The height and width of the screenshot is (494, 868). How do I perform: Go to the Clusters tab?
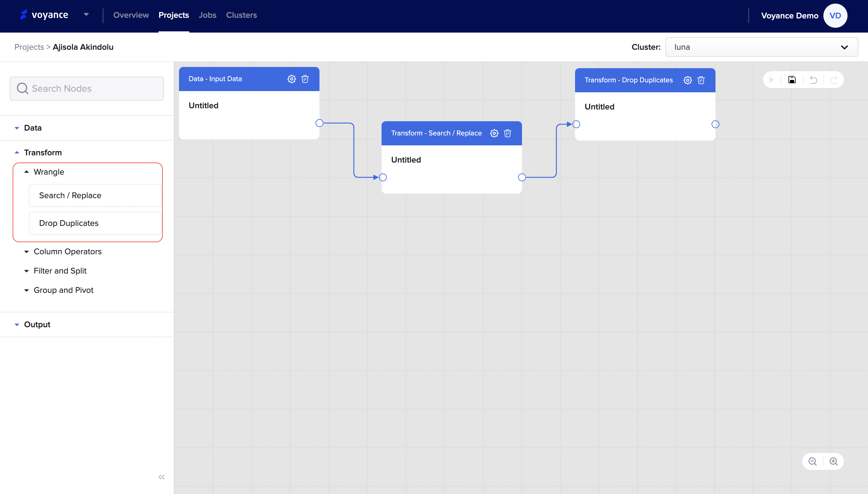[241, 15]
